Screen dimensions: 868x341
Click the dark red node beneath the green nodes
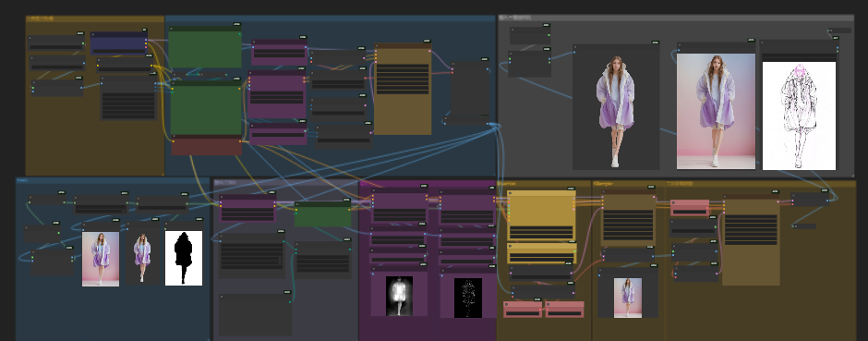click(x=206, y=146)
